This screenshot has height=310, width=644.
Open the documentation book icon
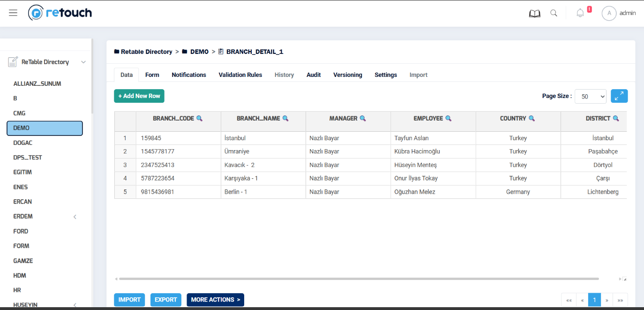pyautogui.click(x=534, y=13)
